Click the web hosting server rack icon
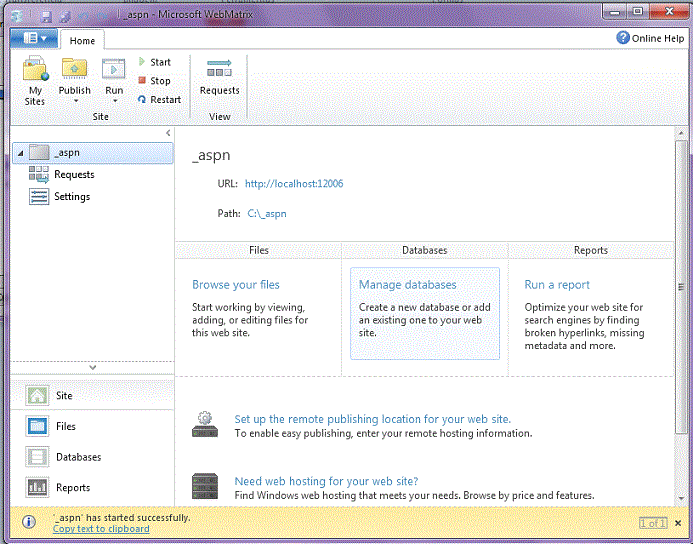Screen dimensions: 693x544 (205, 486)
